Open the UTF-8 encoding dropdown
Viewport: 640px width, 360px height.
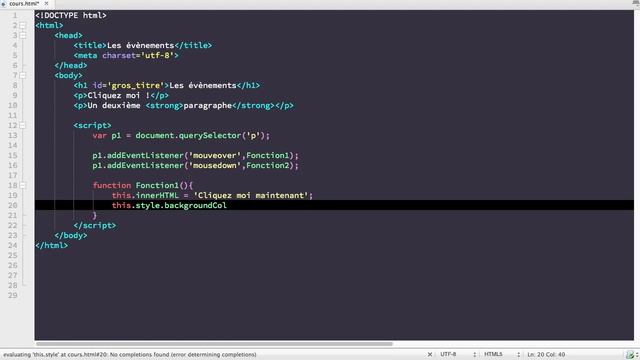pos(458,354)
